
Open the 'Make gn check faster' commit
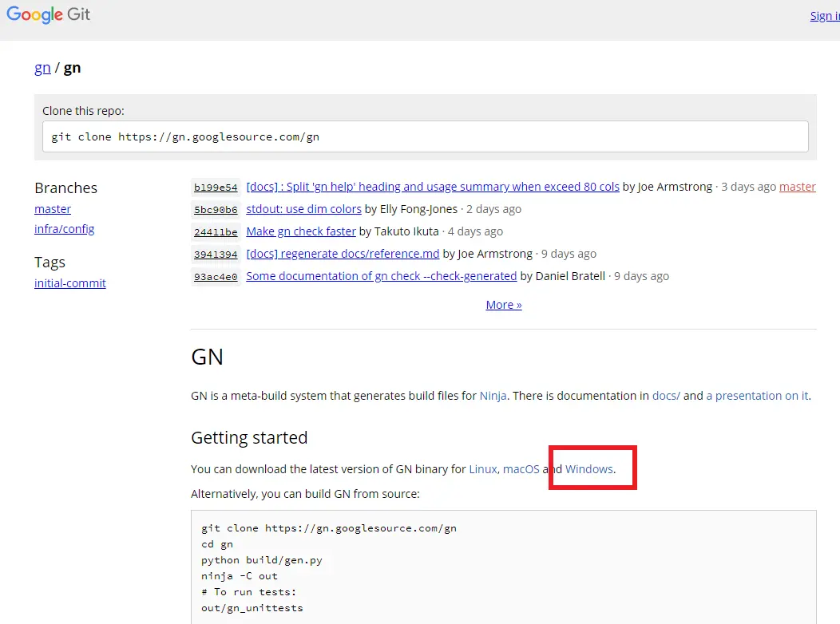tap(301, 231)
